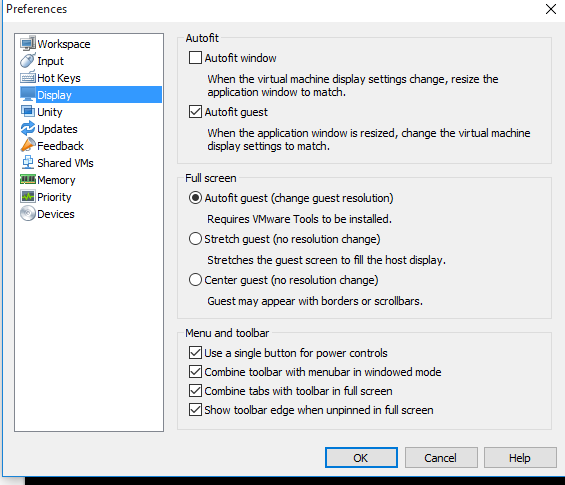The image size is (565, 485).
Task: Click the 'Autofit' group heading label
Action: [202, 38]
